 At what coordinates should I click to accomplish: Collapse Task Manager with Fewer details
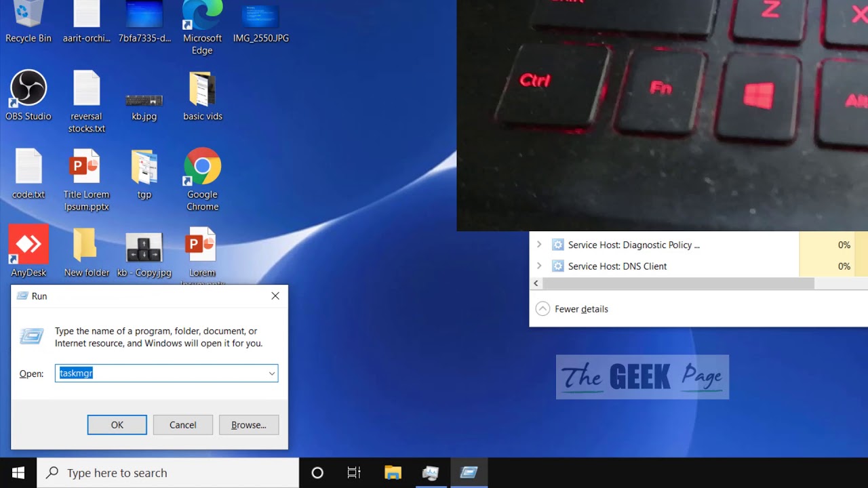pyautogui.click(x=572, y=309)
